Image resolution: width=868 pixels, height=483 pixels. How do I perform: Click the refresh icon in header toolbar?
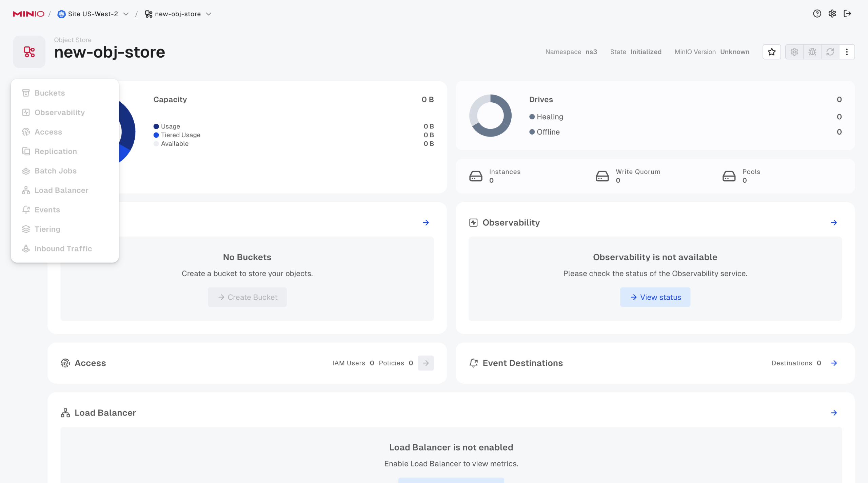pyautogui.click(x=830, y=52)
